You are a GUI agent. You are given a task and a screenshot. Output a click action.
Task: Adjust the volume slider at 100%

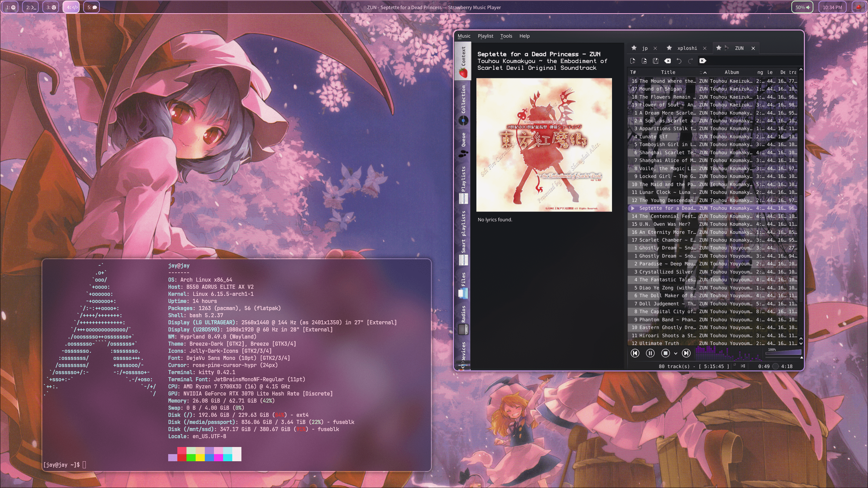click(783, 353)
